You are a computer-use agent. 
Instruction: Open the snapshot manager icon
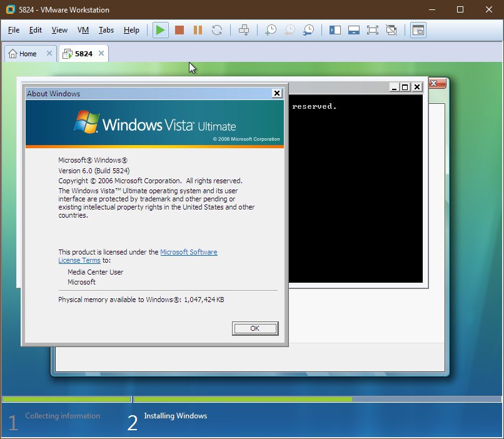pyautogui.click(x=308, y=30)
